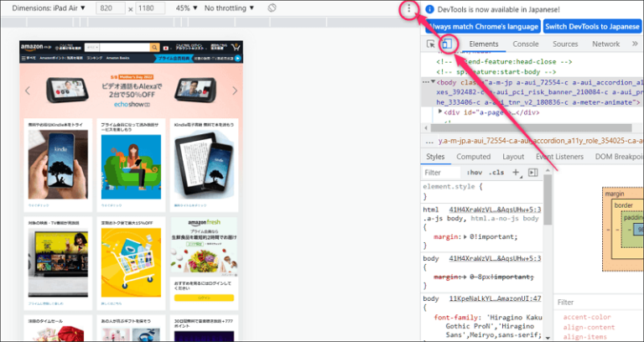644x342 pixels.
Task: Click the rotate screen orientation icon
Action: (x=272, y=8)
